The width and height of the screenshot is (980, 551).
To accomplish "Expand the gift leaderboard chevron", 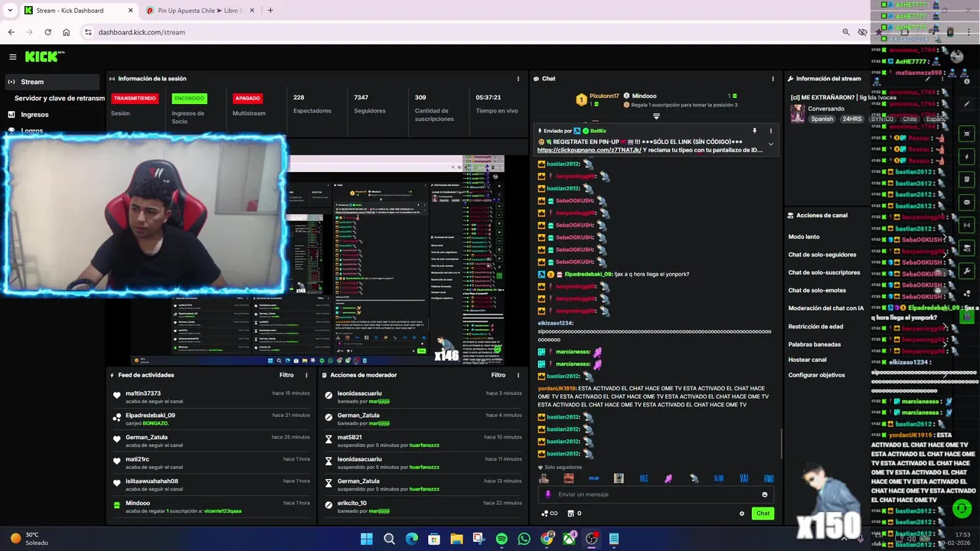I will (656, 116).
